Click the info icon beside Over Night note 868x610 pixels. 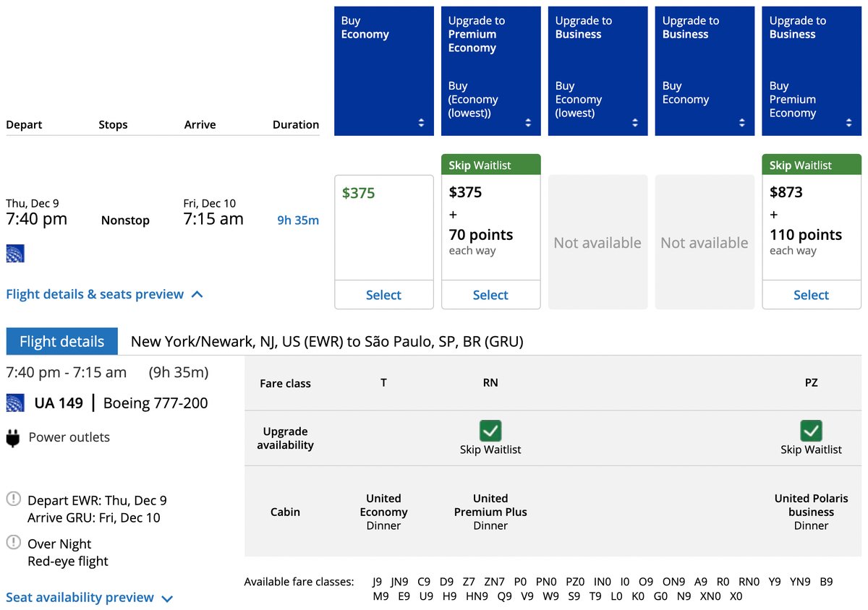pyautogui.click(x=14, y=543)
